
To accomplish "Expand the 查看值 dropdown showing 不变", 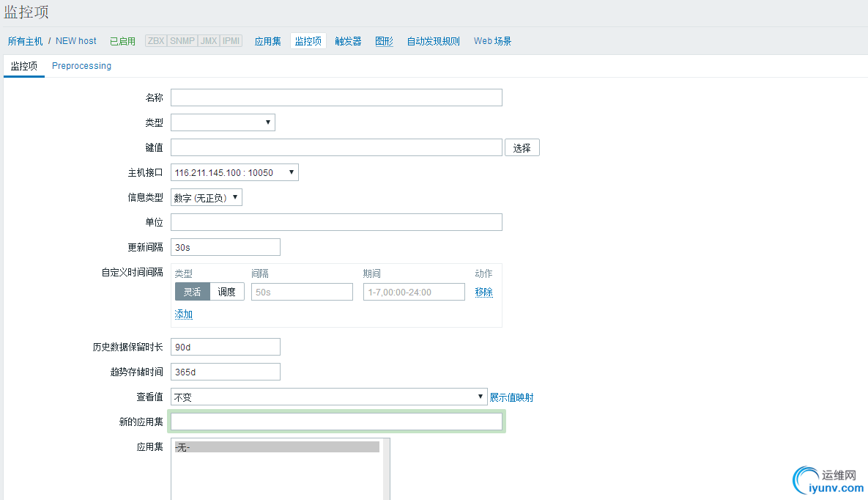I will 329,397.
